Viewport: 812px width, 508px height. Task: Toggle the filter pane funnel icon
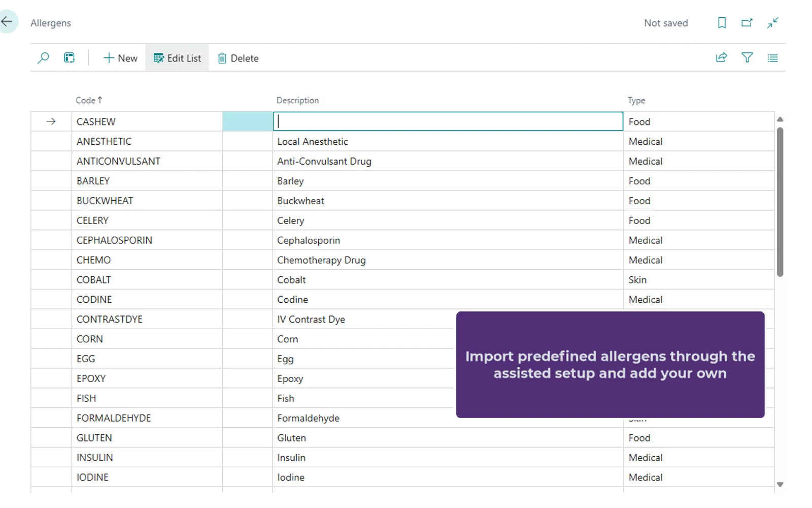point(747,58)
